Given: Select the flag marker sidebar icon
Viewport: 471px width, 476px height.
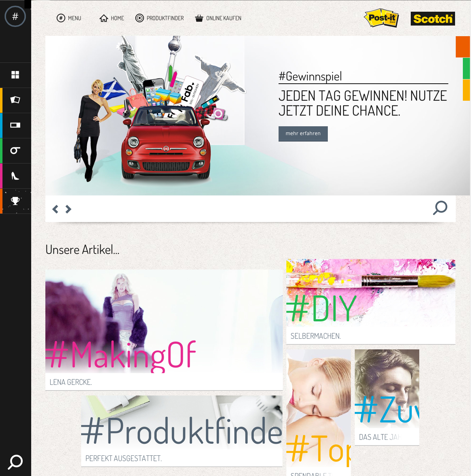Looking at the screenshot, I should (x=15, y=125).
